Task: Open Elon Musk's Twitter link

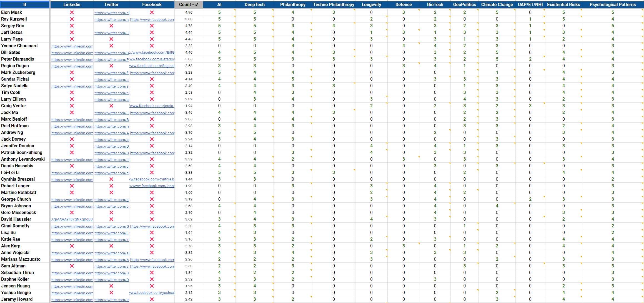Action: (x=112, y=13)
